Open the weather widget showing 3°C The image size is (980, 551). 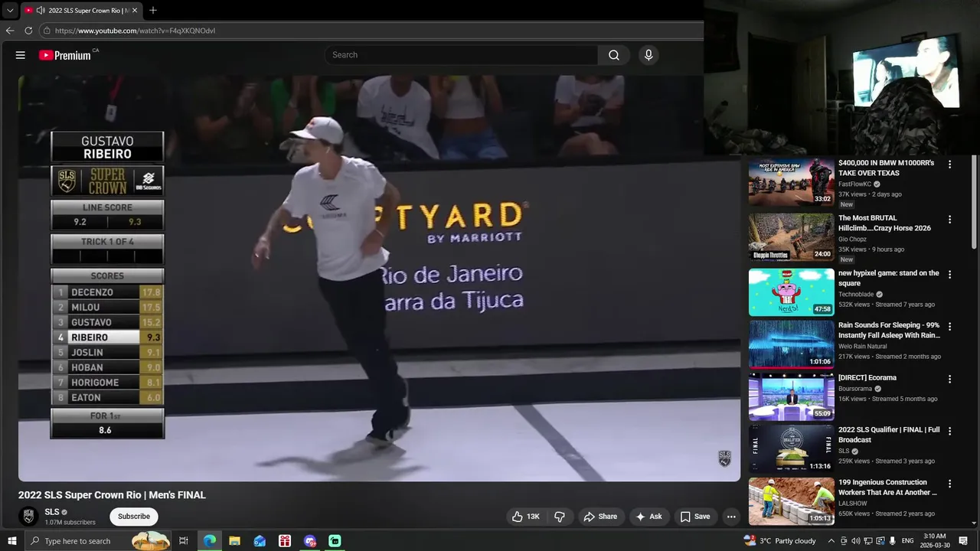779,541
